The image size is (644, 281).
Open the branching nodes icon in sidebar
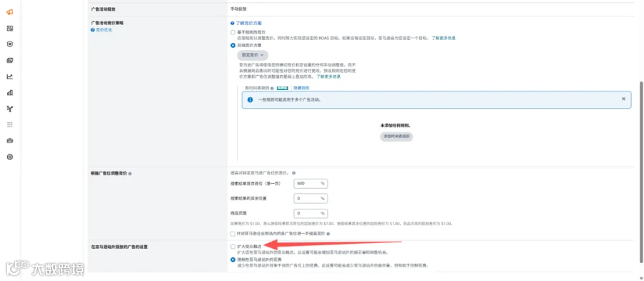10,109
